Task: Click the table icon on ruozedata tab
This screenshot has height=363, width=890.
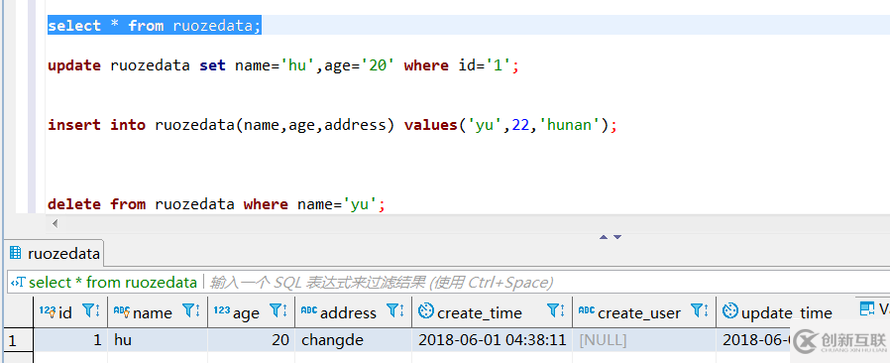Action: click(16, 253)
